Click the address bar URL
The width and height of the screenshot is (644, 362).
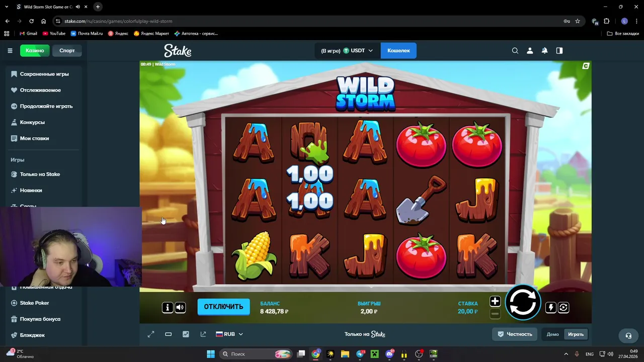pos(118,21)
